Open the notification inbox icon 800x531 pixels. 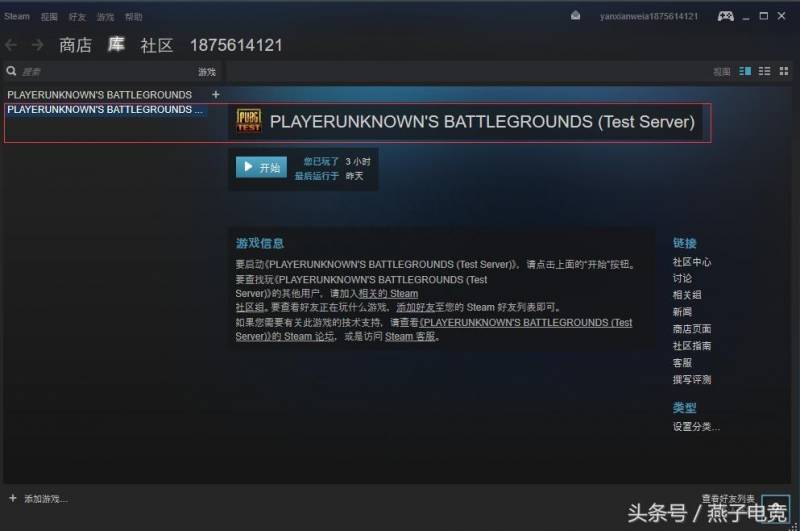click(x=576, y=16)
